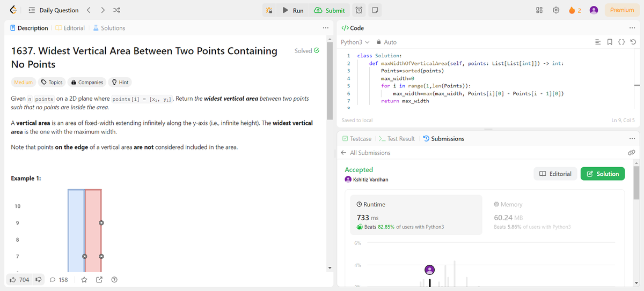Like the problem with thumbs up 704
The height and width of the screenshot is (291, 644).
click(x=20, y=280)
